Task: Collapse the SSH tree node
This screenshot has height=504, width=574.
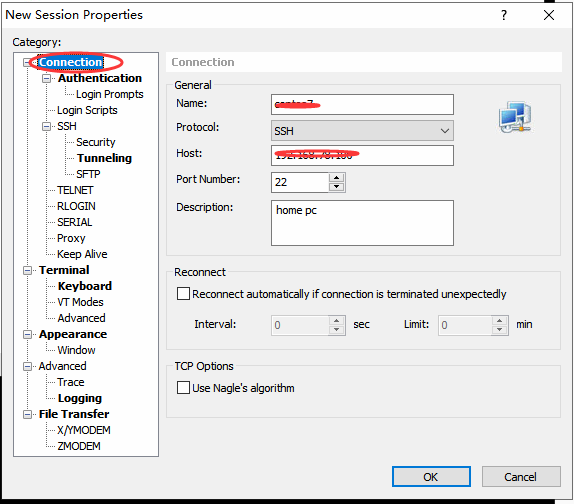Action: click(x=46, y=126)
